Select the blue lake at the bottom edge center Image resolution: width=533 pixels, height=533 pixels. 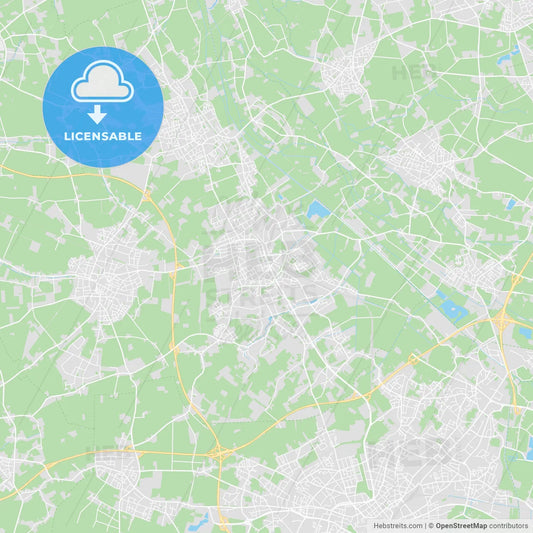[x=199, y=523]
